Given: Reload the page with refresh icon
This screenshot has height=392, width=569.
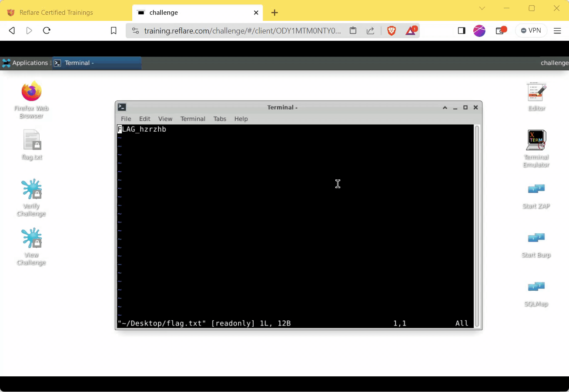Looking at the screenshot, I should [x=47, y=30].
